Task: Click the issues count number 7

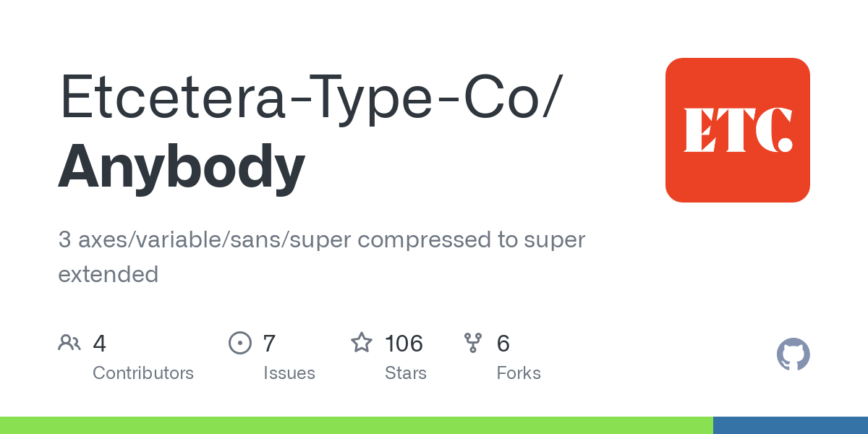Action: pos(269,344)
